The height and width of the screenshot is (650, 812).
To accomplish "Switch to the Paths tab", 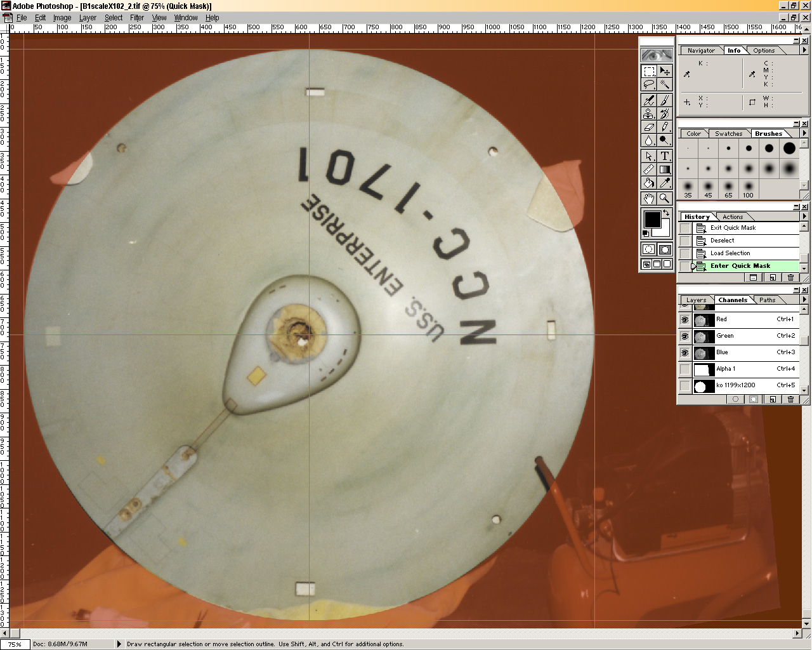I will coord(767,300).
